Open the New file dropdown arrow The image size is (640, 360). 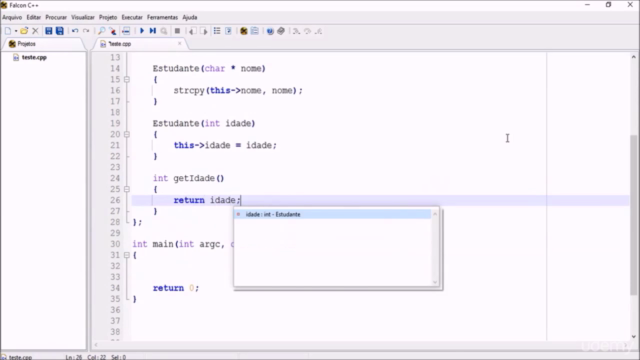pyautogui.click(x=16, y=31)
